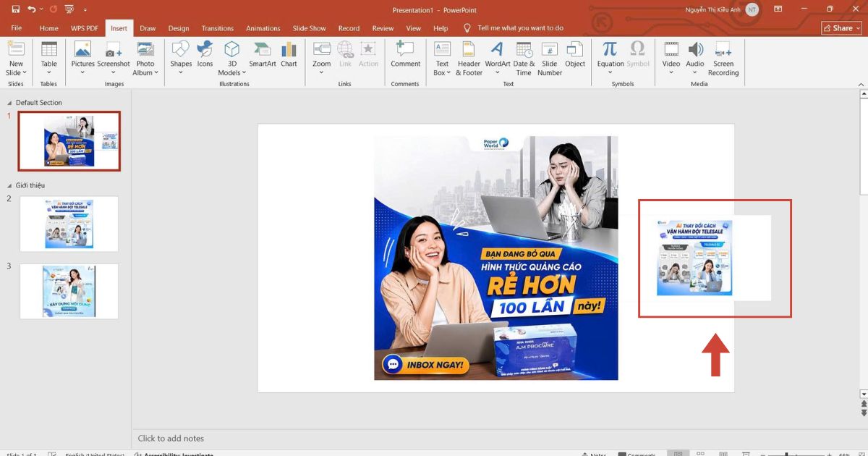
Task: Insert Date & Time
Action: (x=524, y=58)
